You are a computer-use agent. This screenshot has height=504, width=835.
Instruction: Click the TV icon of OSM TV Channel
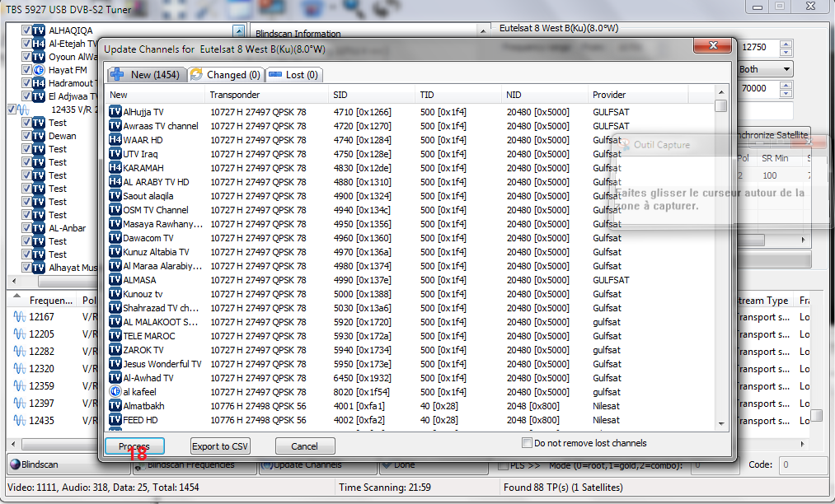coord(115,209)
